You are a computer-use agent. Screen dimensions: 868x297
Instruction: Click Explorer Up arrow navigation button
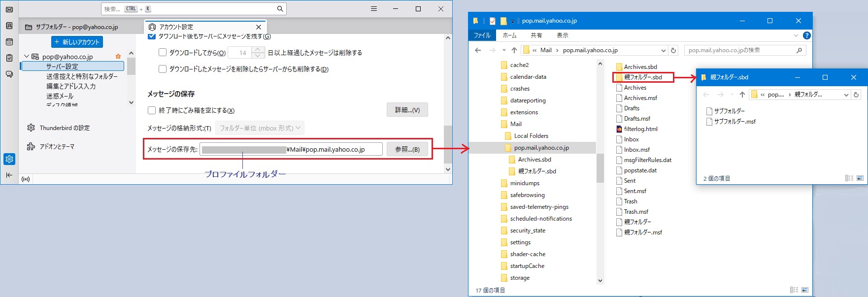click(x=514, y=50)
